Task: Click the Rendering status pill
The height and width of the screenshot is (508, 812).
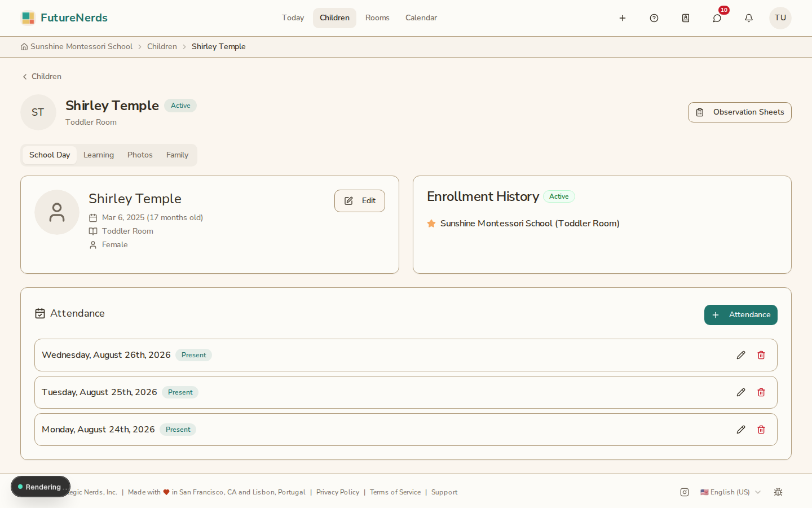Action: tap(41, 487)
